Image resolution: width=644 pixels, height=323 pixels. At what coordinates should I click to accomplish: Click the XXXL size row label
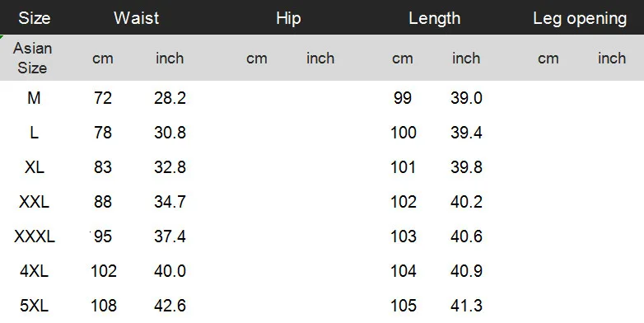click(34, 236)
